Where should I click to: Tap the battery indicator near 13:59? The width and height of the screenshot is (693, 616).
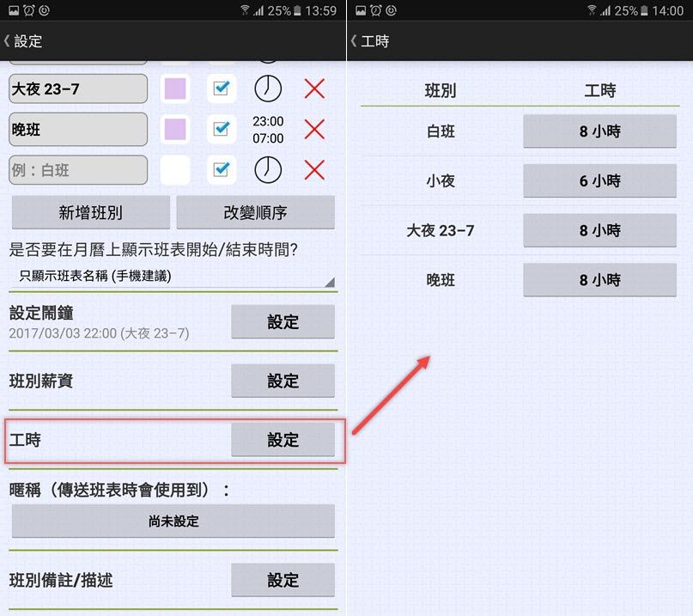point(297,10)
